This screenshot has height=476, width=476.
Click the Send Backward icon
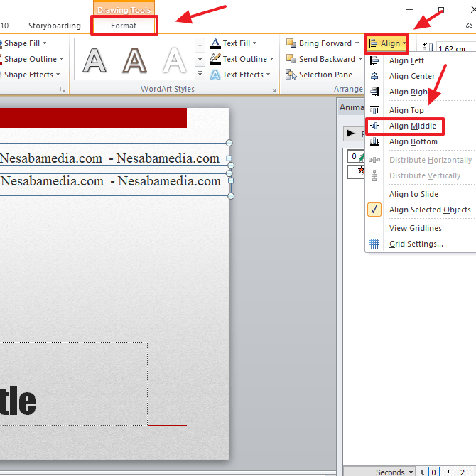(x=291, y=58)
